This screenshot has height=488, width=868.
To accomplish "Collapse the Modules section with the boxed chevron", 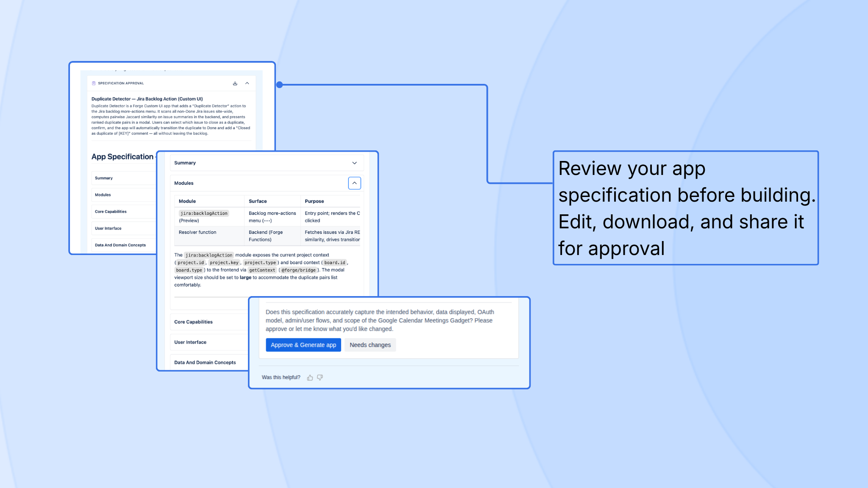I will point(354,183).
